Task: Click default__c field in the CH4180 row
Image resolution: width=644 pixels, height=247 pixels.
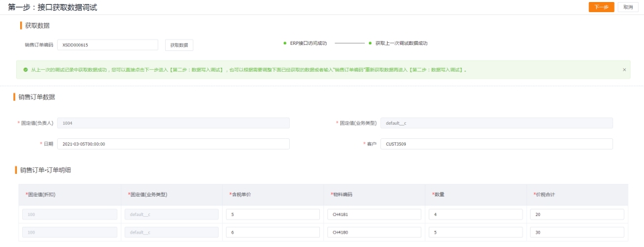Action: [171, 232]
